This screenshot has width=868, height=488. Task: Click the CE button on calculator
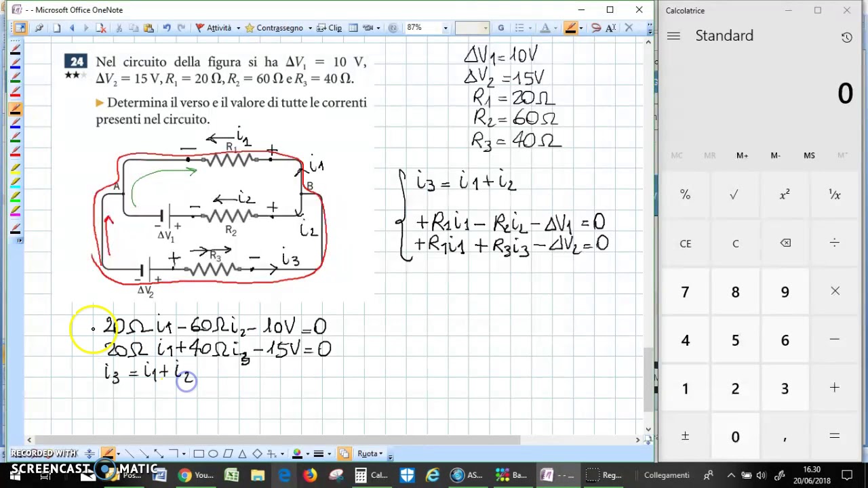(686, 243)
